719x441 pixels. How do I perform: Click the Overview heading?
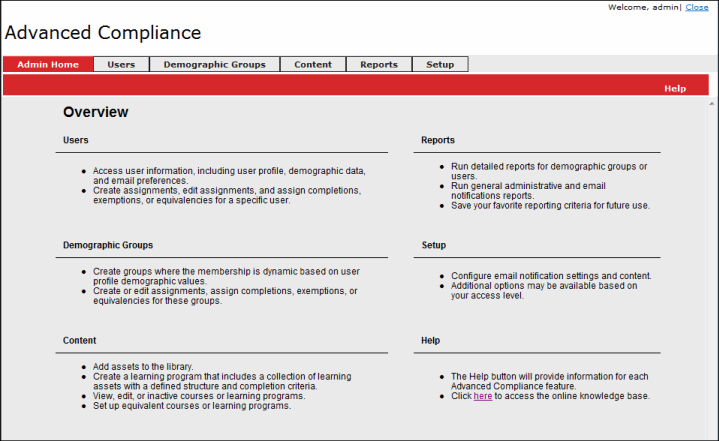[95, 112]
